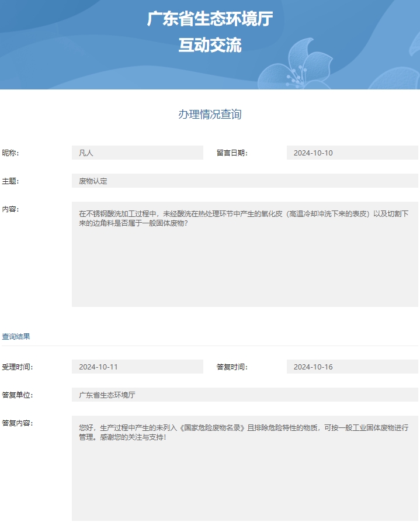Click the 昵称 label
This screenshot has width=420, height=525.
click(x=11, y=153)
